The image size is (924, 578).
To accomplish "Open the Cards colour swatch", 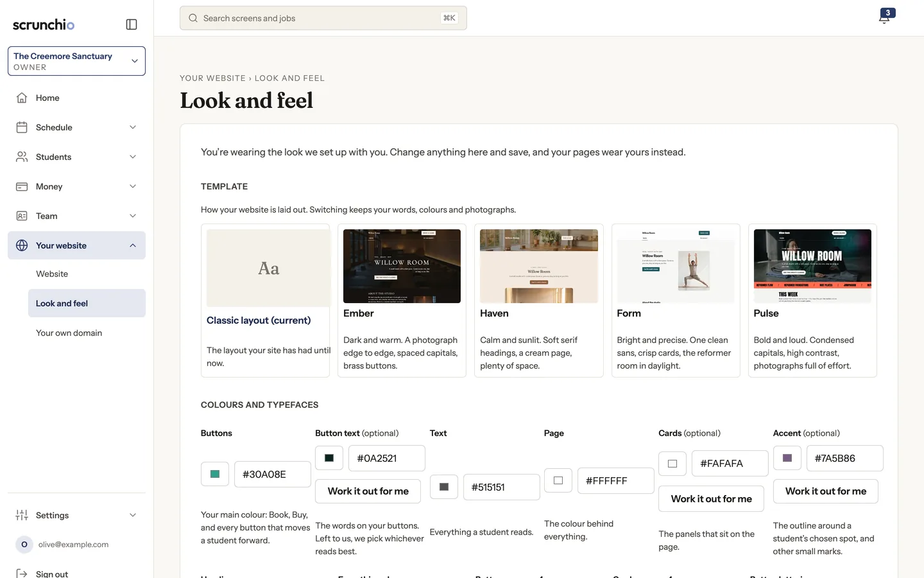I will pos(672,464).
